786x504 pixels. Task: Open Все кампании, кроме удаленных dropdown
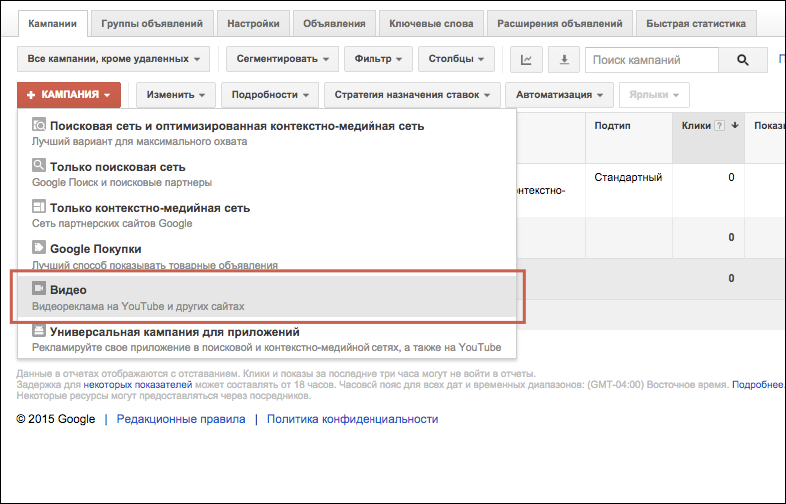click(x=113, y=59)
